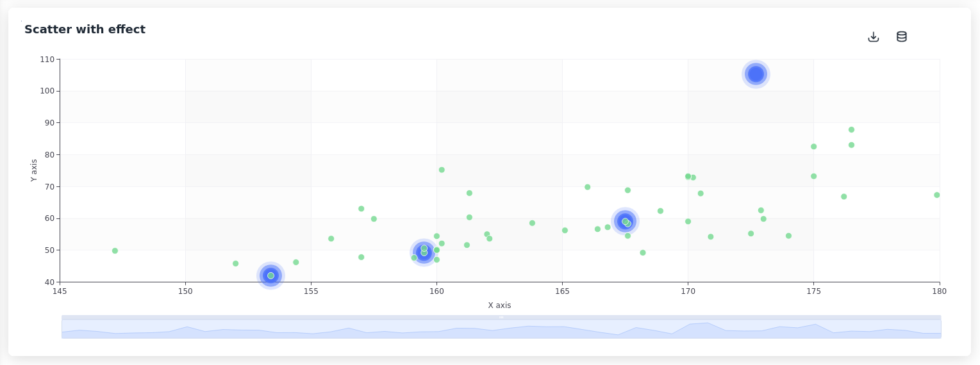
Task: Open data view via database icon
Action: pyautogui.click(x=901, y=37)
